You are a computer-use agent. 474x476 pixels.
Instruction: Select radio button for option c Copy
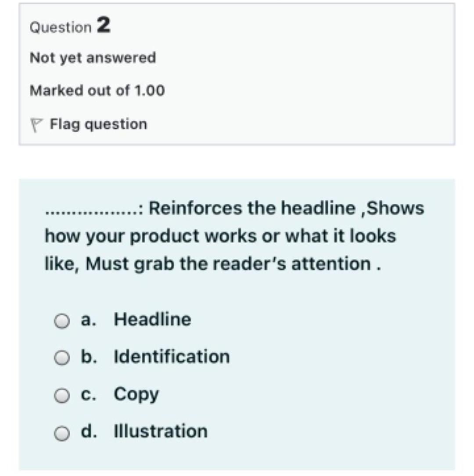pyautogui.click(x=61, y=396)
